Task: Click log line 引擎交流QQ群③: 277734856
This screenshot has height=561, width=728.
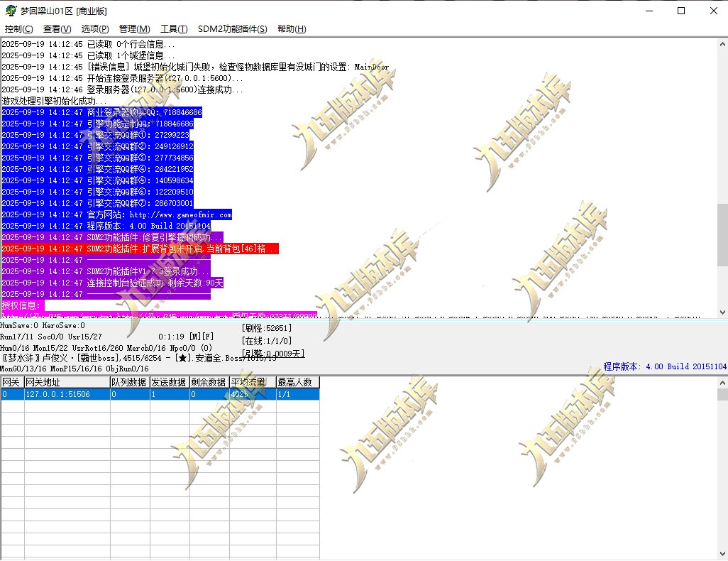Action: pos(97,158)
